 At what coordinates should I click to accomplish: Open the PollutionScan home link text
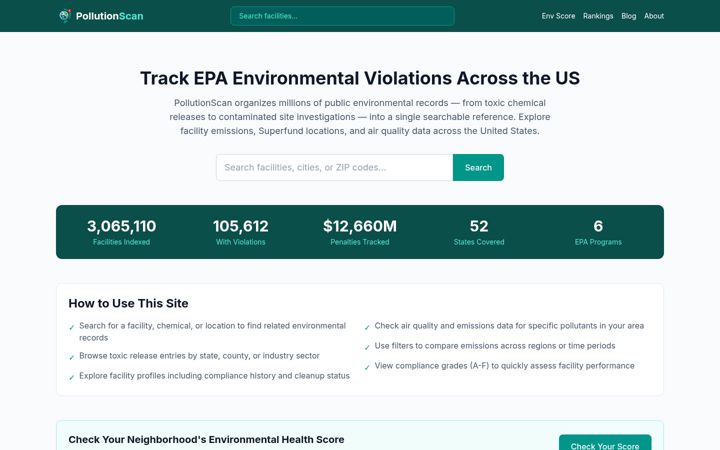click(109, 16)
